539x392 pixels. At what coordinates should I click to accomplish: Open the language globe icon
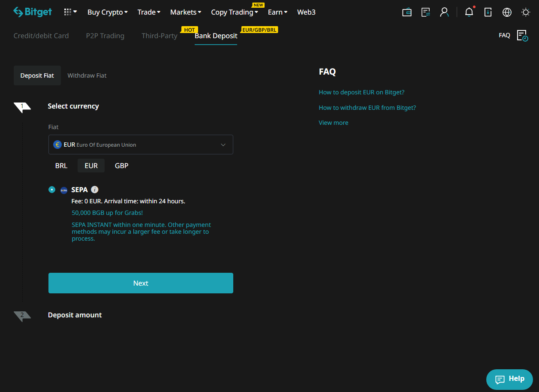tap(507, 12)
